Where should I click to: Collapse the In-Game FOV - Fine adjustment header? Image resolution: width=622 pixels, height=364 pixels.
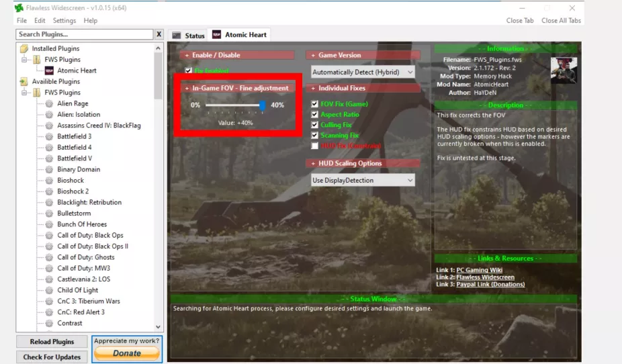(237, 88)
